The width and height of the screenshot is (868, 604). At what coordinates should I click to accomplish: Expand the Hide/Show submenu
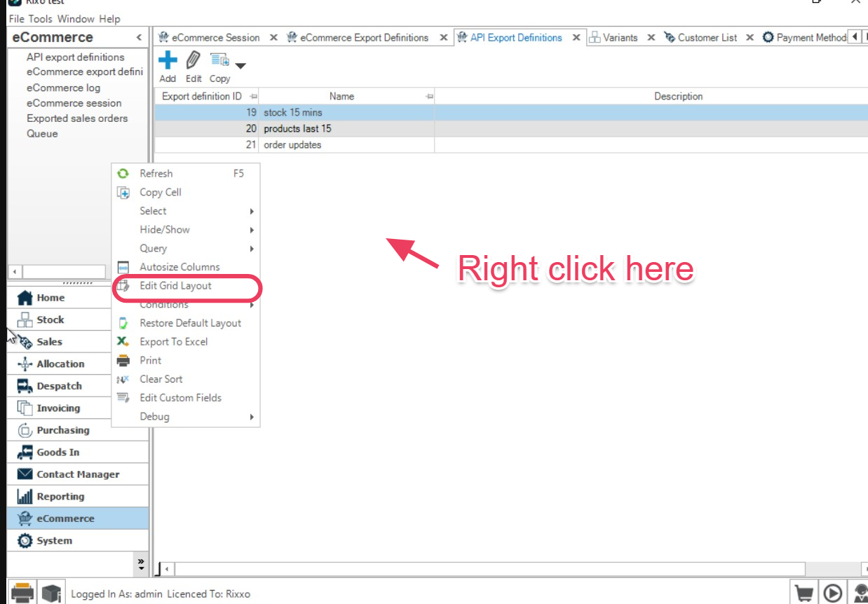tap(186, 230)
